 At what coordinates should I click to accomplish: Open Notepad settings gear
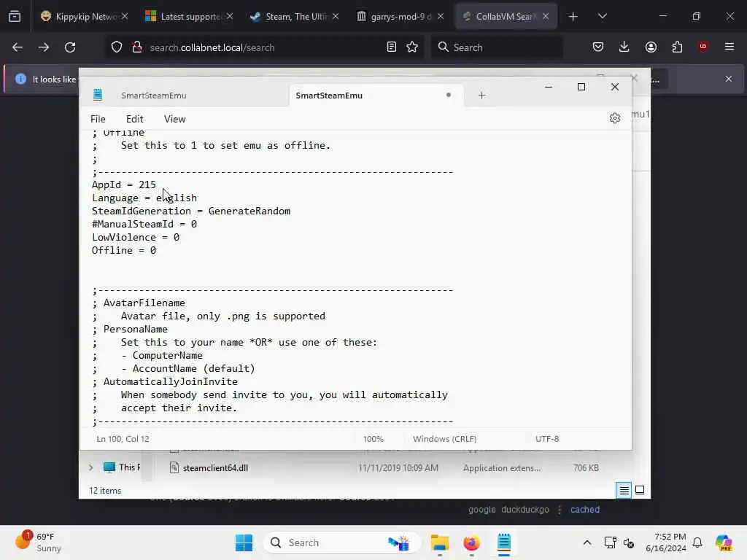614,118
